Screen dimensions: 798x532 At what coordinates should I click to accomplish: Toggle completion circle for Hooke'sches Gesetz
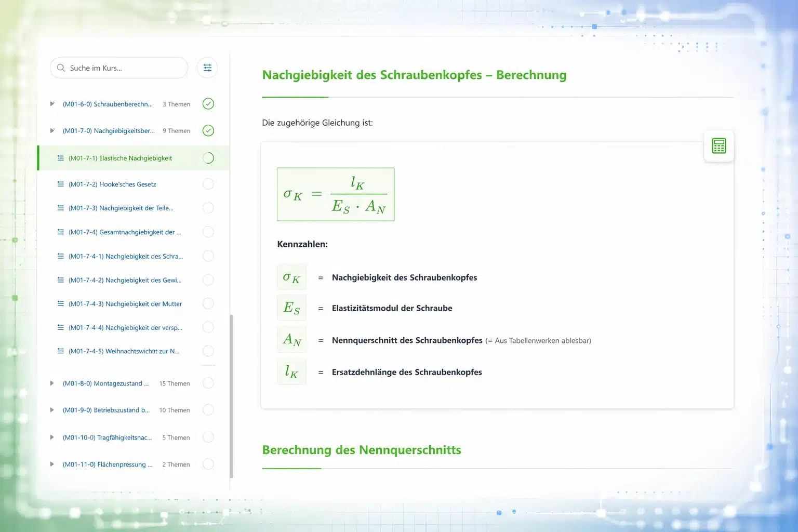click(208, 184)
